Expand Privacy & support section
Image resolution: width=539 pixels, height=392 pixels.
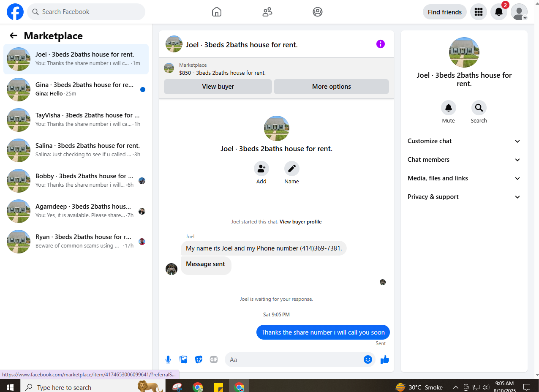tap(464, 197)
